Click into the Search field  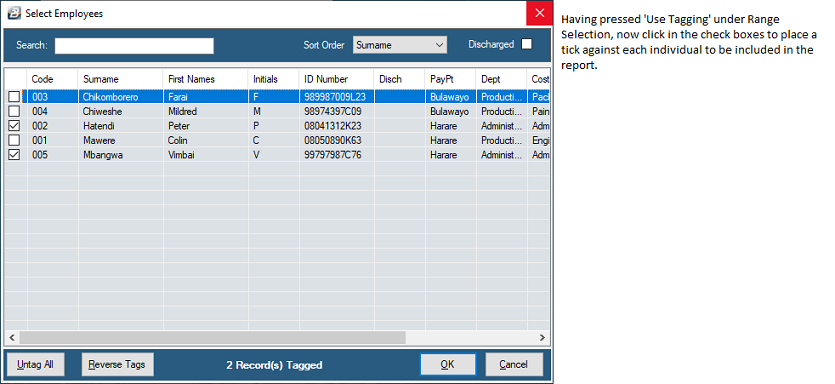pos(134,46)
